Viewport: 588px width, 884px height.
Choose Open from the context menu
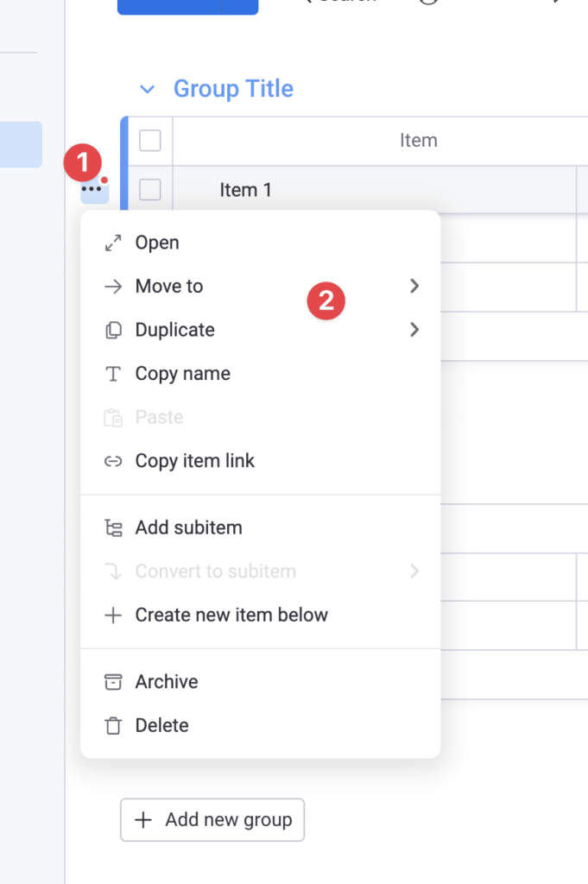tap(261, 243)
